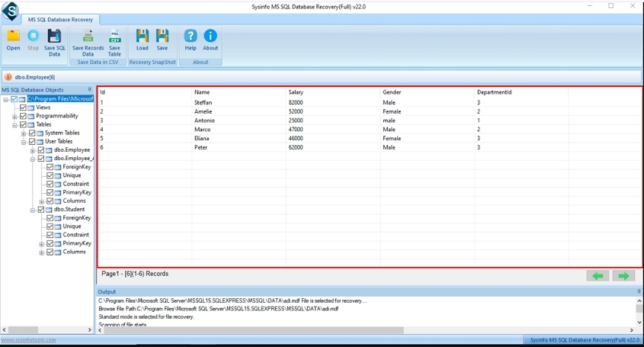Toggle the Tables checkbox
The height and width of the screenshot is (347, 644).
coord(23,124)
